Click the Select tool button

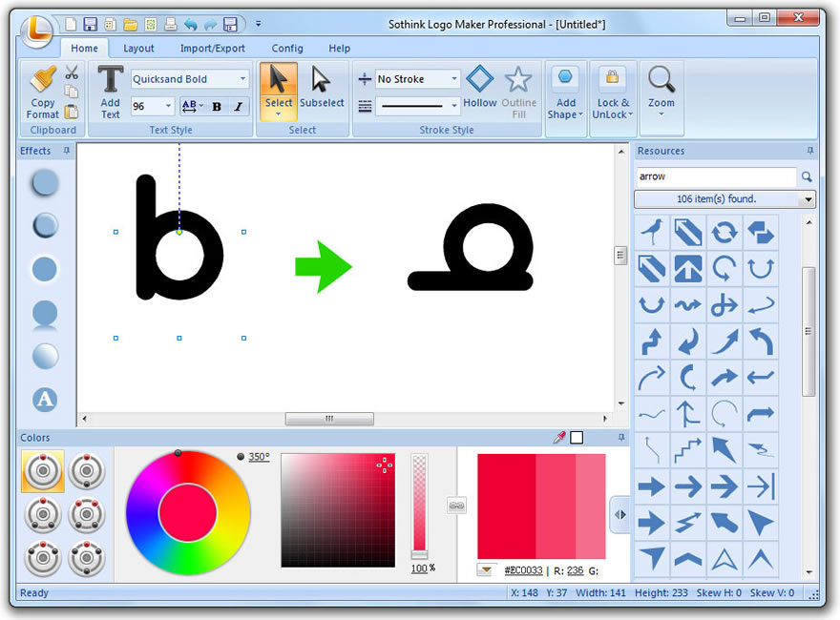(x=279, y=92)
